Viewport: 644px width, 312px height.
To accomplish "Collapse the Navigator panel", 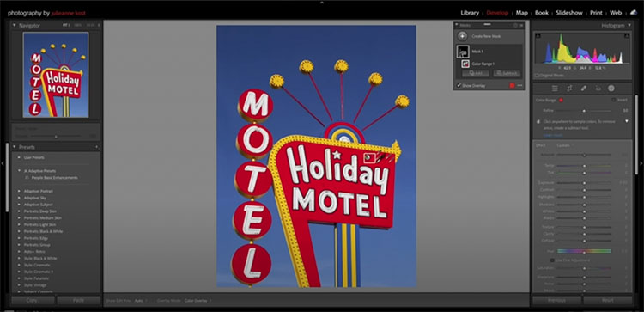I will tap(15, 25).
